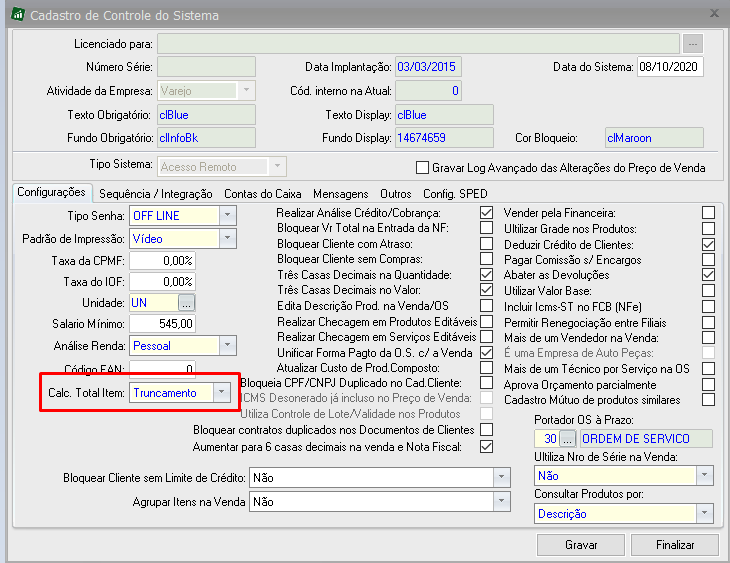Uncheck Deduzir Crédito de Clientes
The height and width of the screenshot is (563, 730).
tap(709, 244)
